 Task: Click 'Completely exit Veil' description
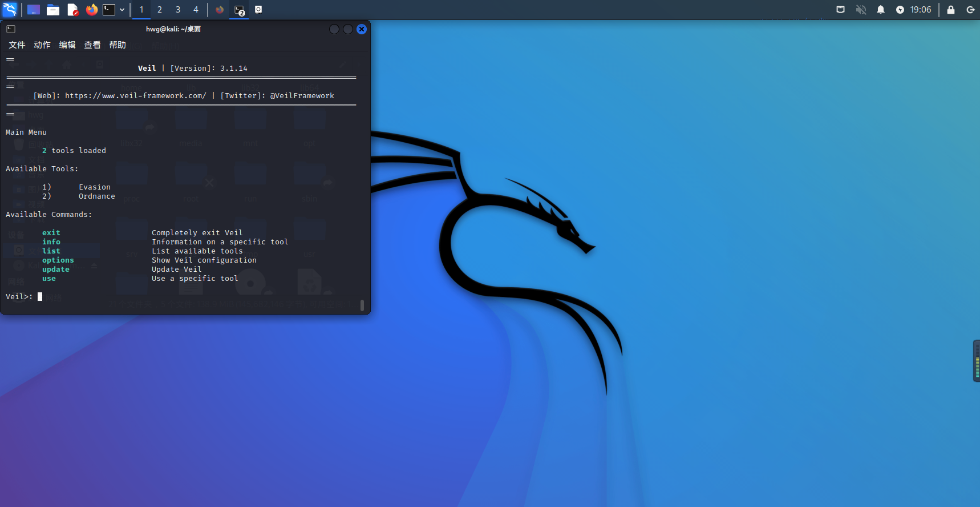point(197,233)
